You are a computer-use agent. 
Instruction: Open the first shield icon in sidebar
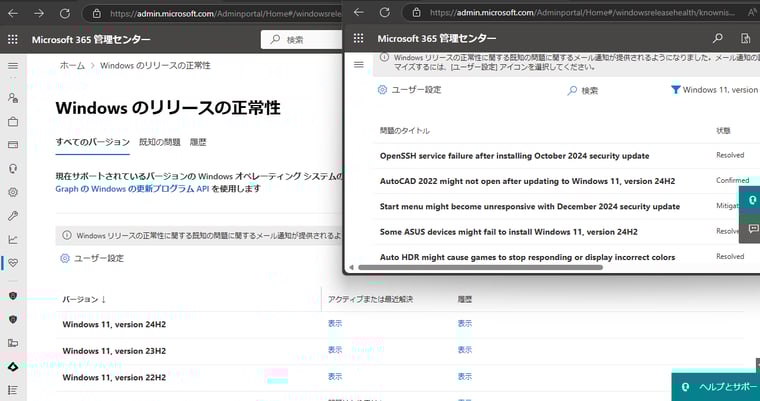tap(13, 296)
